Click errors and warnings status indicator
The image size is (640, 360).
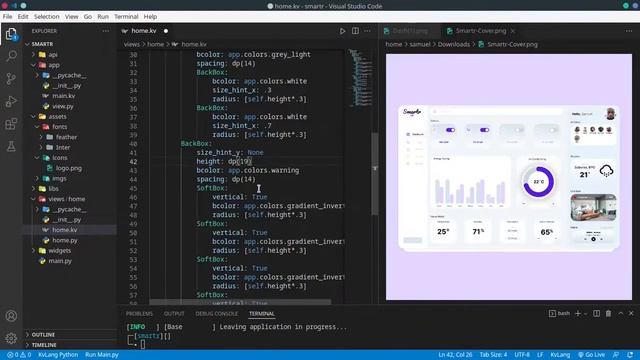pyautogui.click(x=19, y=355)
